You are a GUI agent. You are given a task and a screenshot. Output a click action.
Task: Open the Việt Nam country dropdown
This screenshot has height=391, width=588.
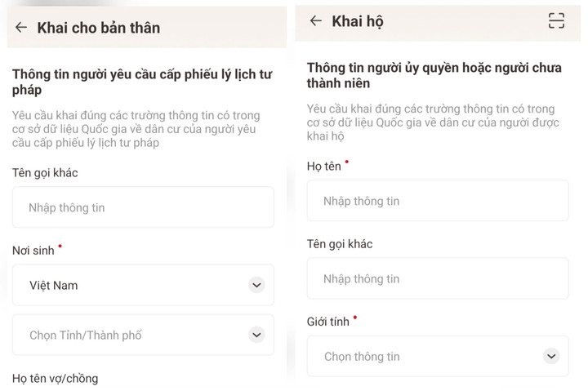click(143, 285)
